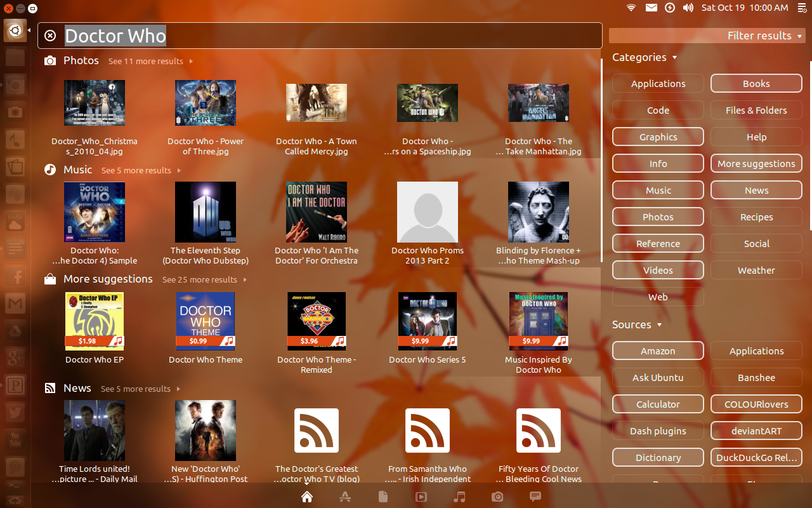This screenshot has width=812, height=508.
Task: Toggle the Applications category filter
Action: point(658,84)
